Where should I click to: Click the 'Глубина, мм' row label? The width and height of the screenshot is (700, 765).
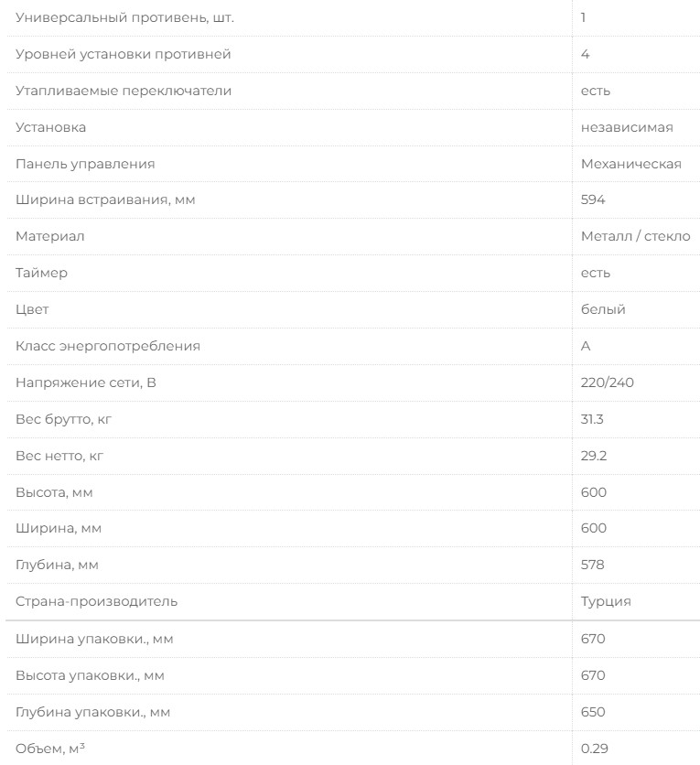pos(57,566)
